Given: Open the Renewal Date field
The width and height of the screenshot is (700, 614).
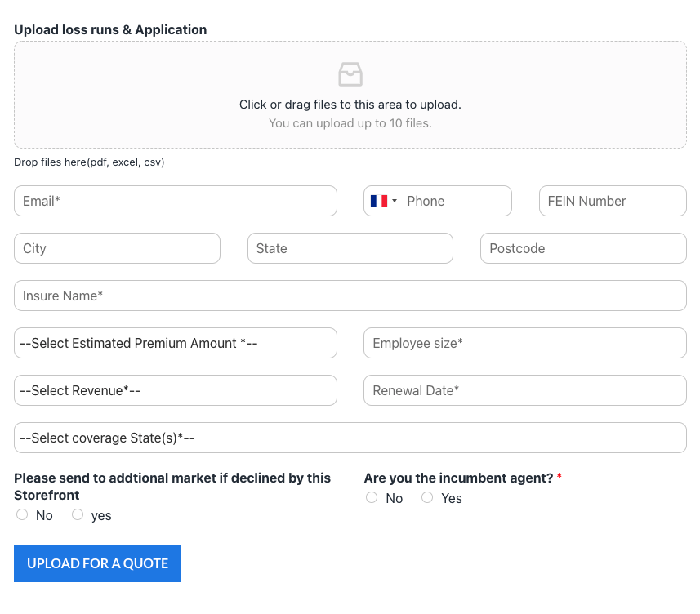Looking at the screenshot, I should tap(525, 390).
